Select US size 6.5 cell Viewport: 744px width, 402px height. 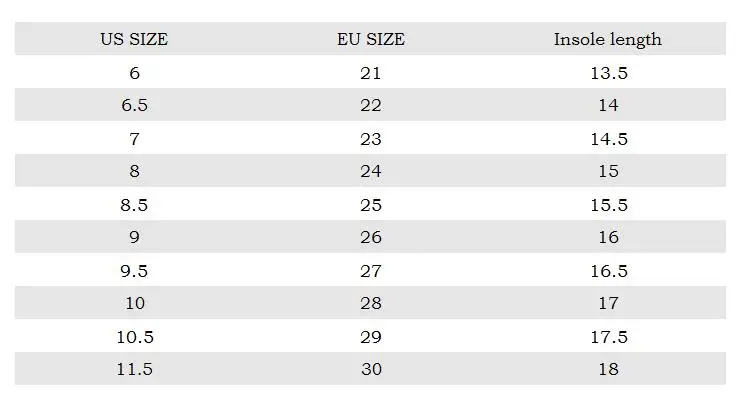[134, 106]
